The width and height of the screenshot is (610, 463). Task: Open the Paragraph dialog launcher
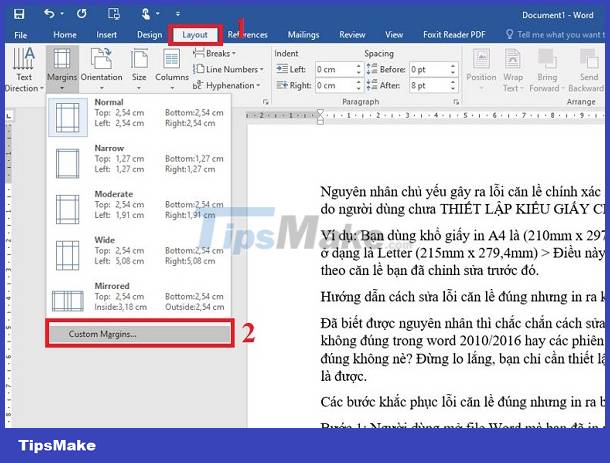(x=456, y=102)
